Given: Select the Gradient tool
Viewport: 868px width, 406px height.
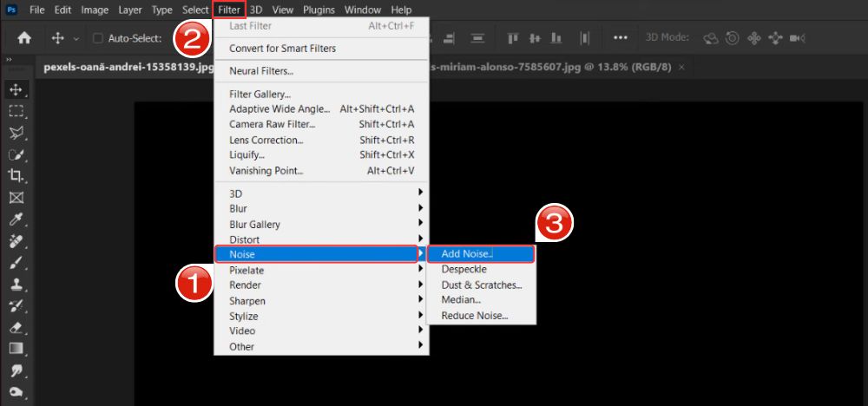Looking at the screenshot, I should tap(16, 349).
